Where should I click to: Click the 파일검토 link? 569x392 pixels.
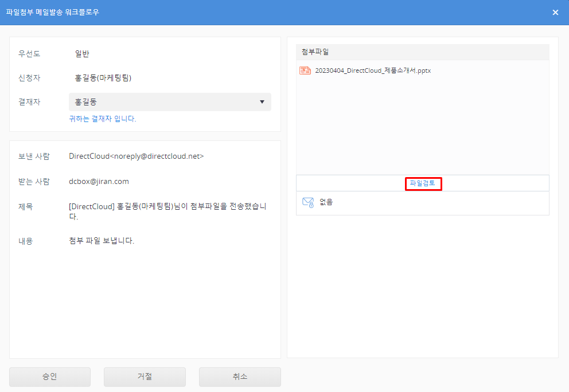tap(422, 183)
